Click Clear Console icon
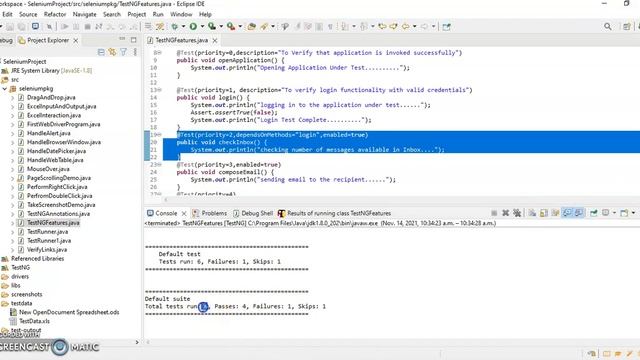Image resolution: width=640 pixels, height=360 pixels. click(532, 213)
